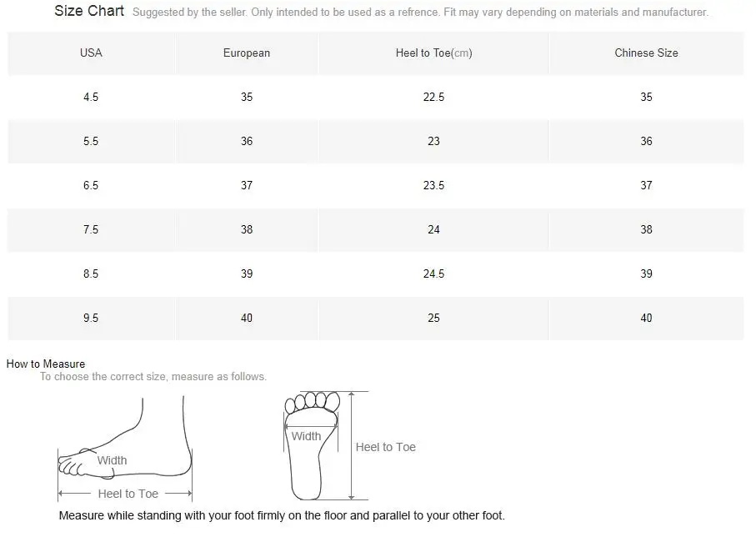Click the Size Chart title
The height and width of the screenshot is (537, 756).
coord(89,11)
